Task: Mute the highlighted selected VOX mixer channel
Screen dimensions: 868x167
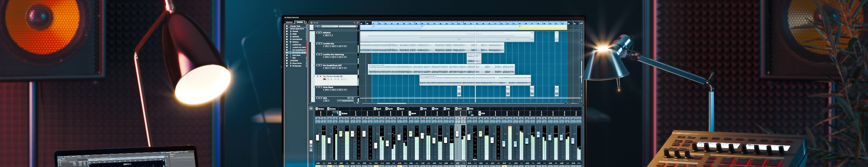Action: point(458,118)
